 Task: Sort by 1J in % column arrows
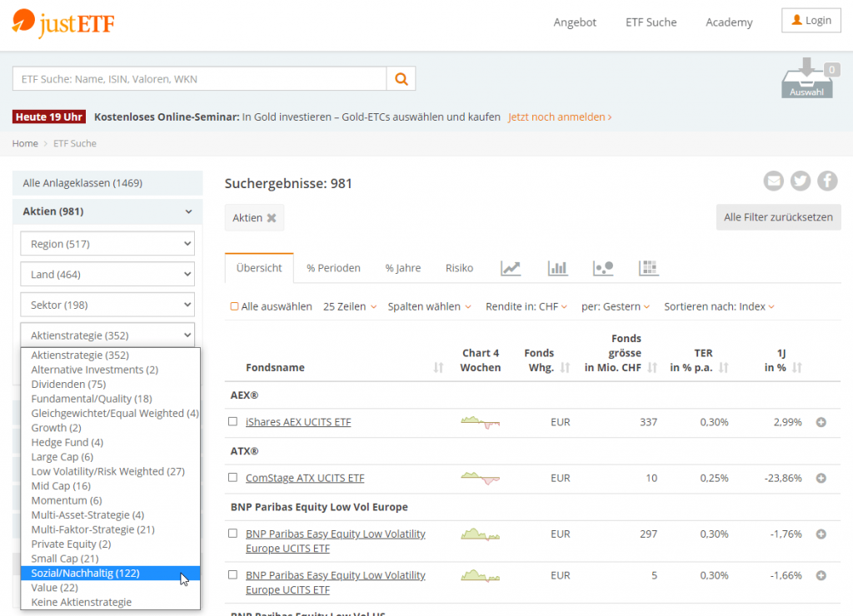click(796, 368)
